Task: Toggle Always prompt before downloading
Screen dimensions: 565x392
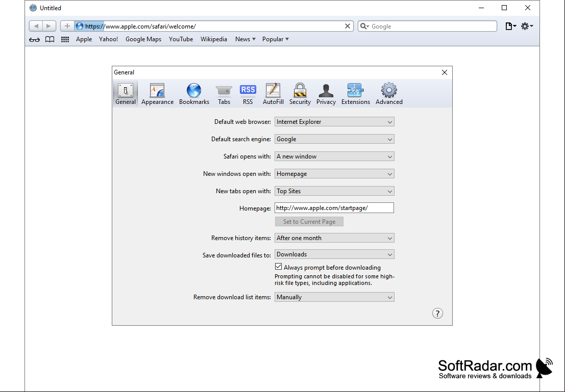Action: (278, 267)
